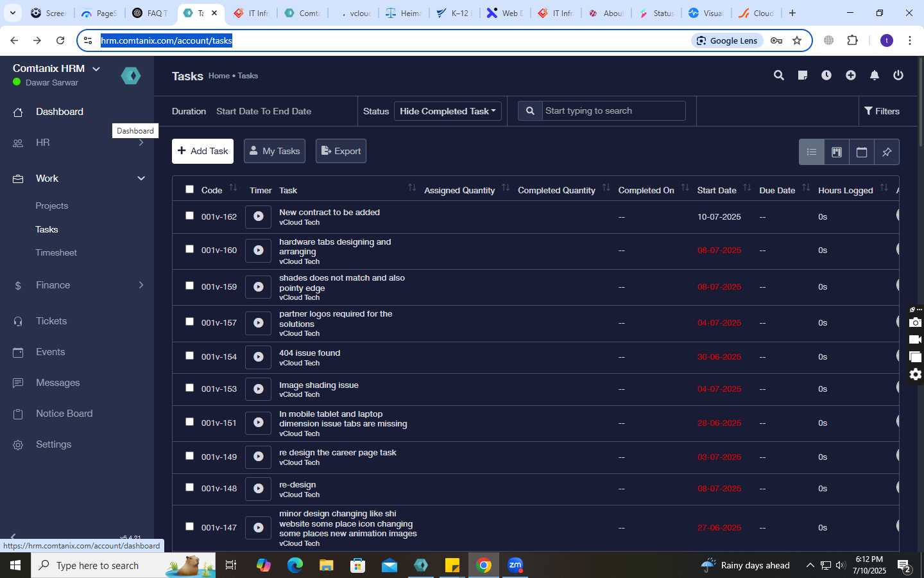Open Projects under Work
This screenshot has height=578, width=924.
(52, 206)
